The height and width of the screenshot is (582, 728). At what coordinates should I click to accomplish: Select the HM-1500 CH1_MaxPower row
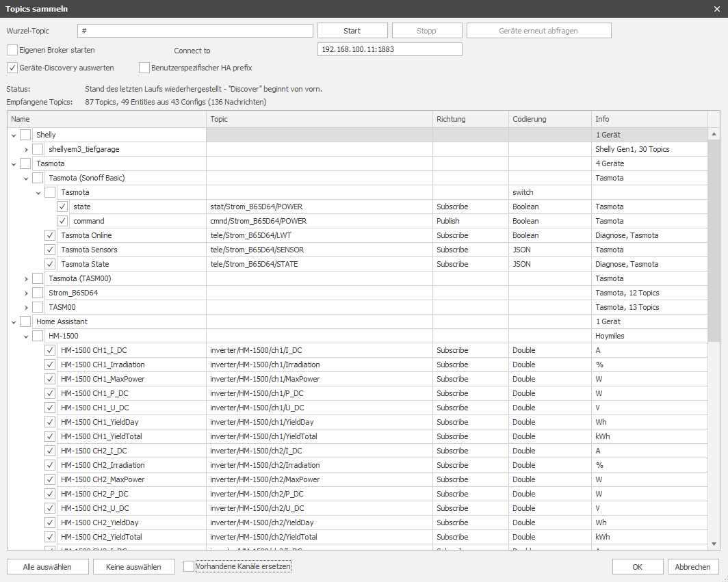[357, 379]
